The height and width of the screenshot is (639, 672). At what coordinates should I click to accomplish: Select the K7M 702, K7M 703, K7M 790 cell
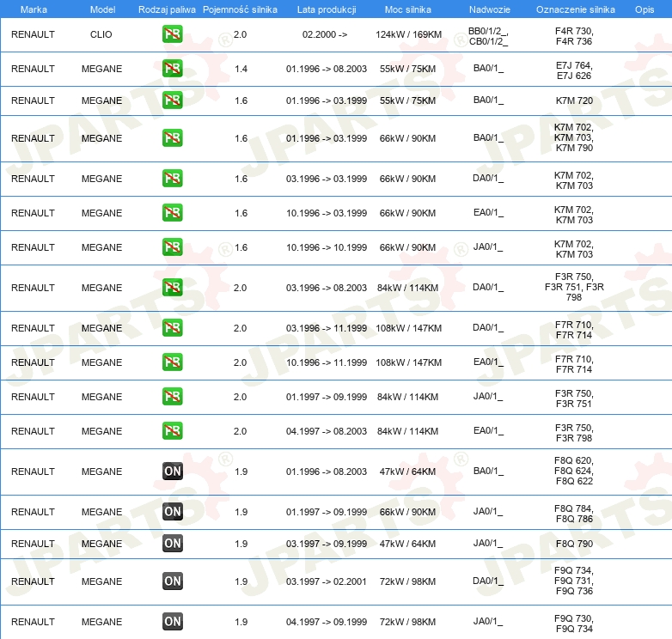574,137
